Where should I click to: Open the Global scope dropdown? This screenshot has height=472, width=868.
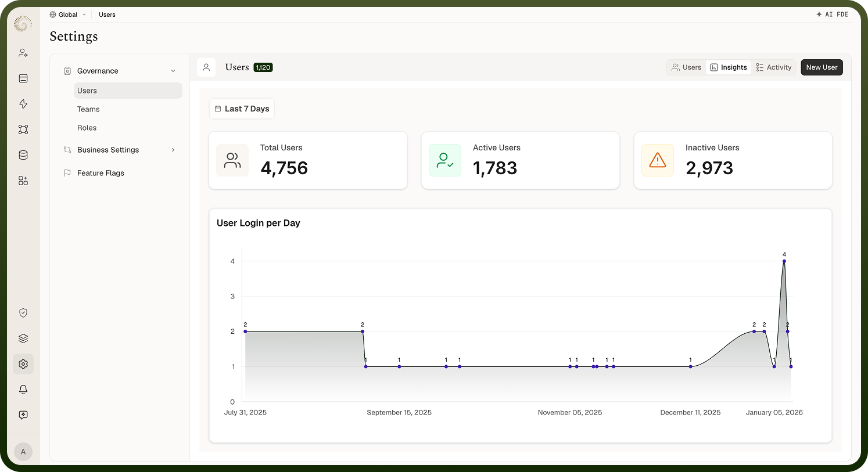pos(68,15)
